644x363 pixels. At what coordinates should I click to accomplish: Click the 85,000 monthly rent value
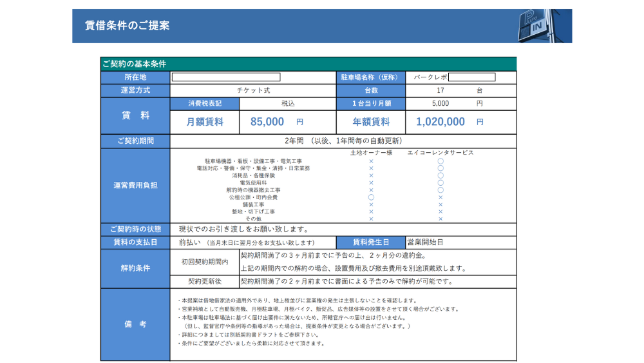click(267, 122)
